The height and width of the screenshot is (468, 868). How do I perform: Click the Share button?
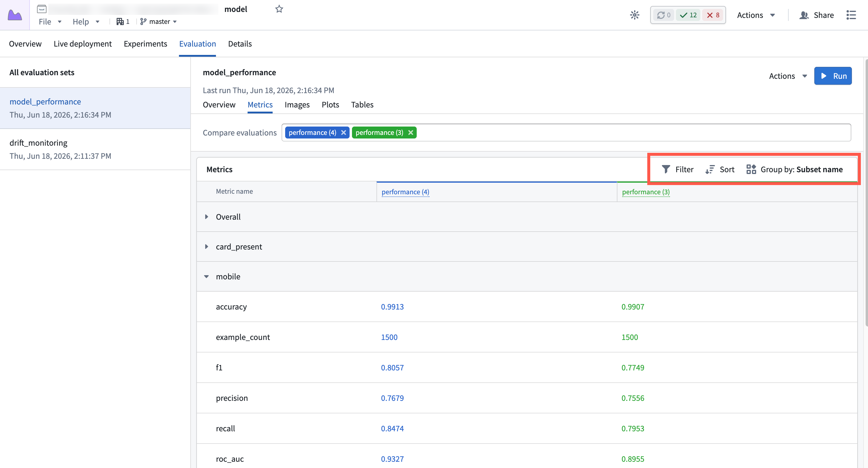tap(816, 15)
